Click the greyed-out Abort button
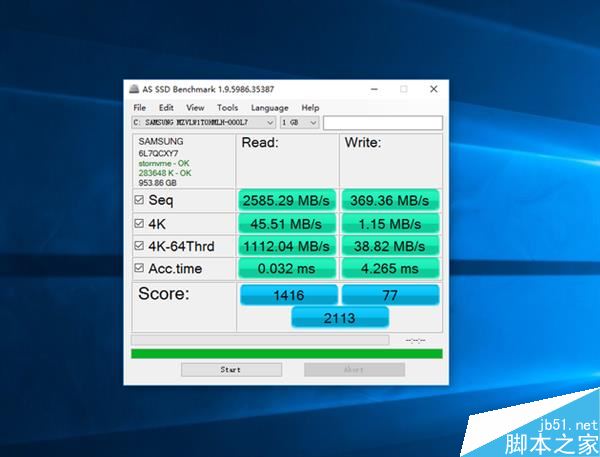 click(x=354, y=370)
